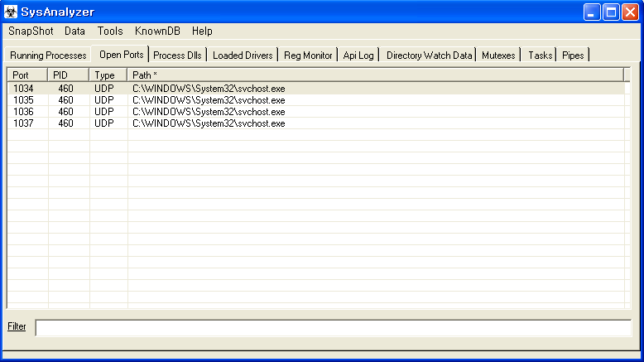The width and height of the screenshot is (644, 362).
Task: Click svchost.exe path in port 1036 row
Action: click(x=209, y=112)
